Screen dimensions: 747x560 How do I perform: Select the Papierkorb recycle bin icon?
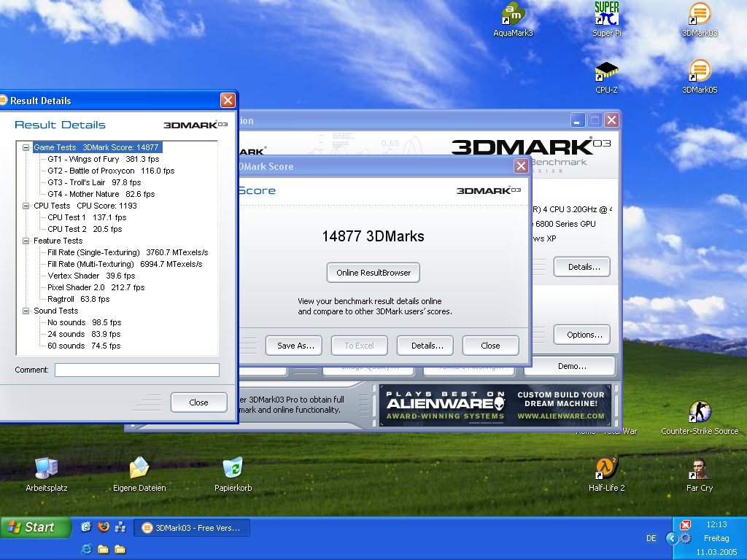233,474
